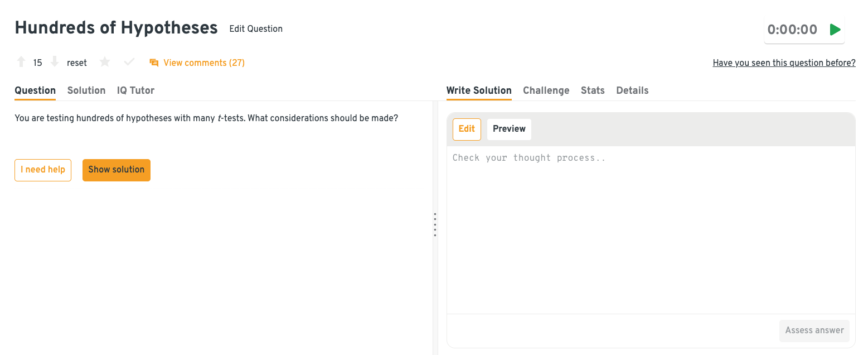Toggle Preview mode in the solution editor

click(509, 129)
